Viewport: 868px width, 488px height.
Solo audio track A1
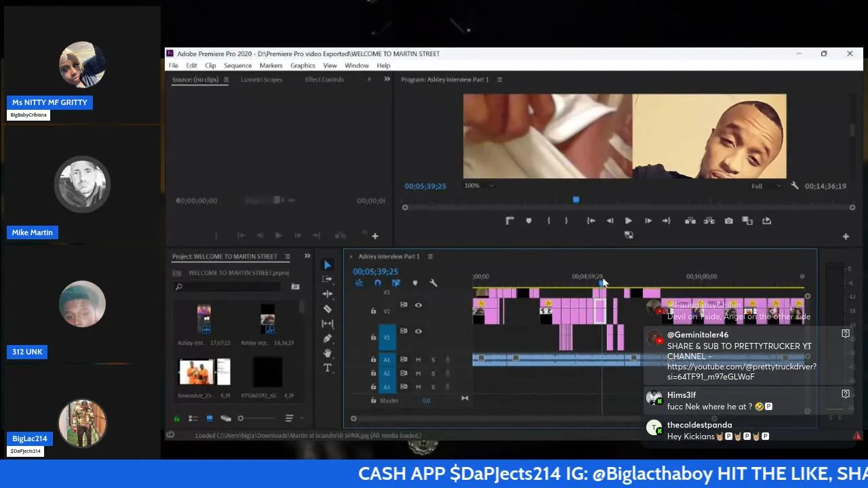[x=433, y=360]
